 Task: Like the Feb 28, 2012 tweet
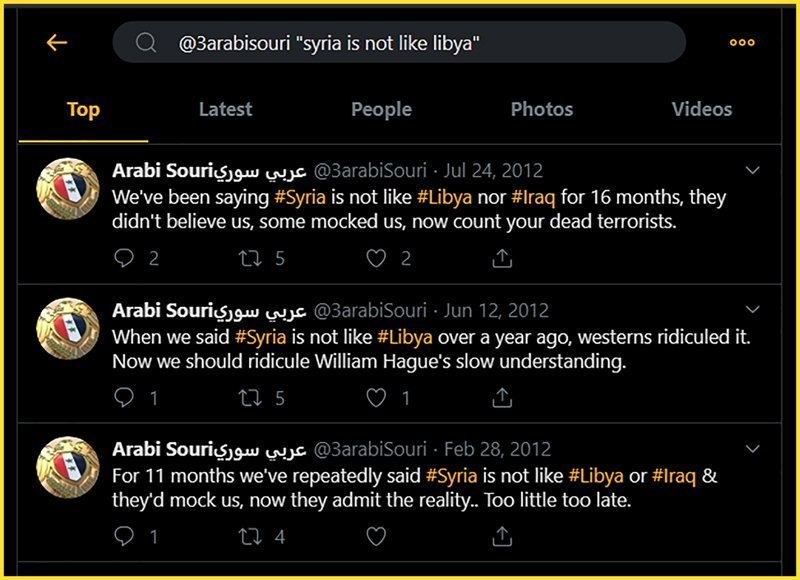click(376, 537)
